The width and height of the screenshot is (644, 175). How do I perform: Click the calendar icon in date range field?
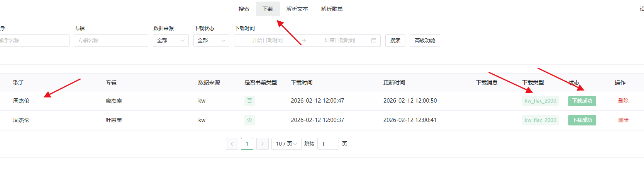pyautogui.click(x=373, y=41)
